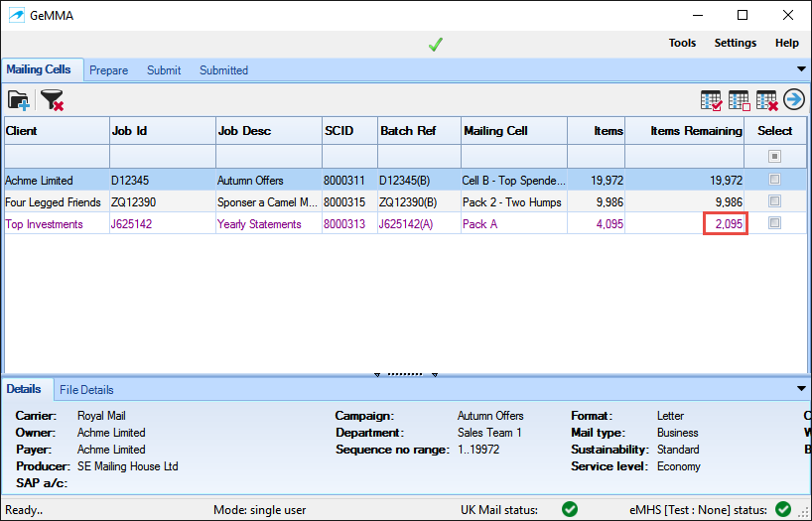812x521 pixels.
Task: Sort by the Items column header
Action: [x=596, y=131]
